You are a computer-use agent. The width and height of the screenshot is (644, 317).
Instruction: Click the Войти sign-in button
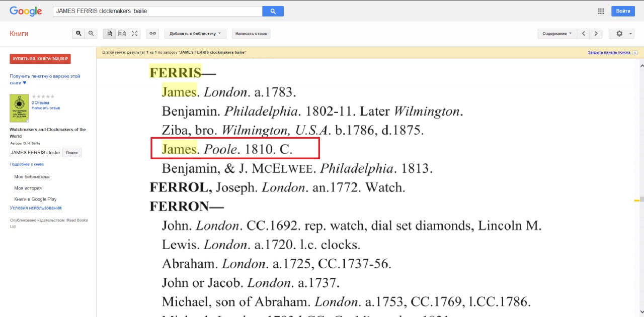[x=623, y=11]
